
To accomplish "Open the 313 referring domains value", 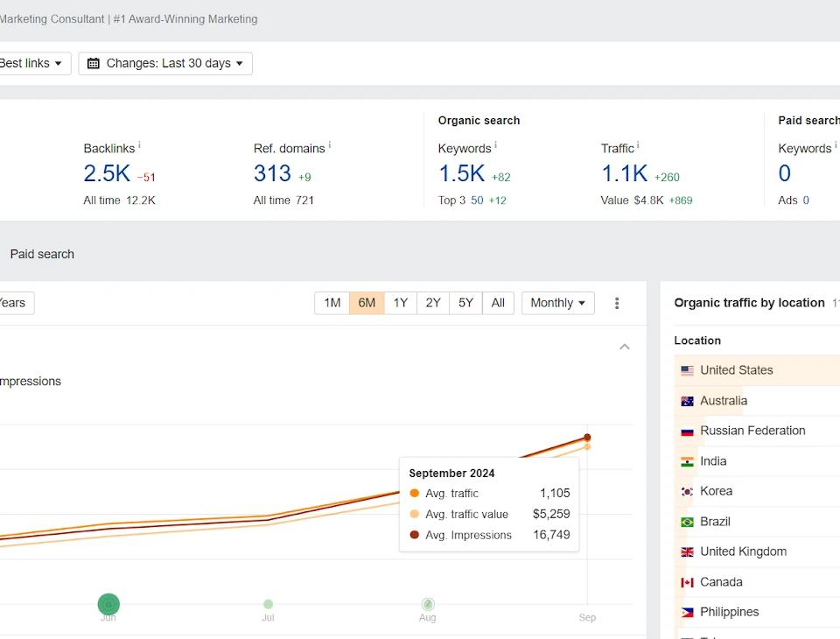I will [272, 173].
